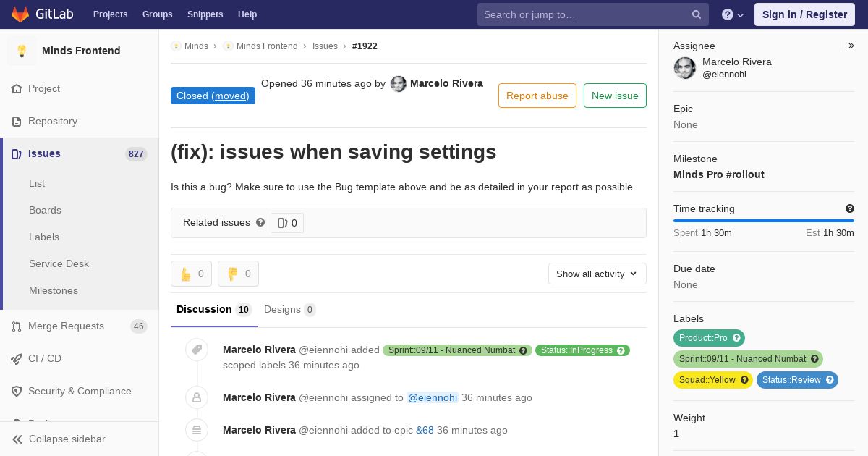Give a thumbs down reaction
868x456 pixels.
238,274
